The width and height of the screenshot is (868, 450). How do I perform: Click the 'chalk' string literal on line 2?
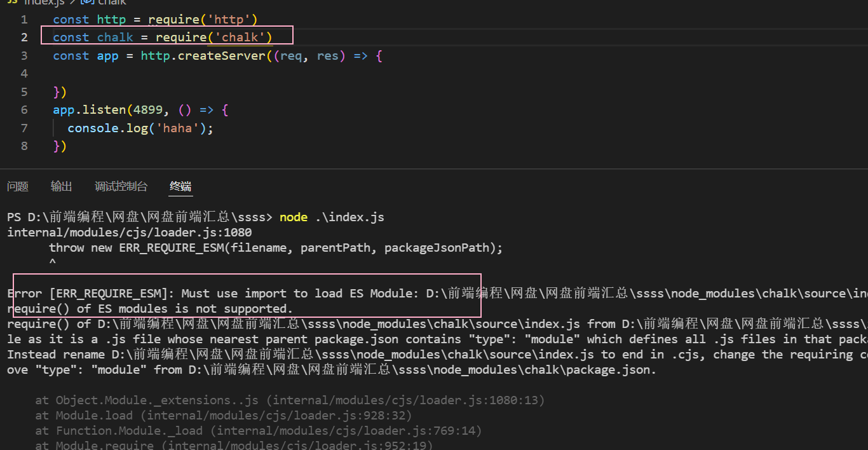[240, 37]
